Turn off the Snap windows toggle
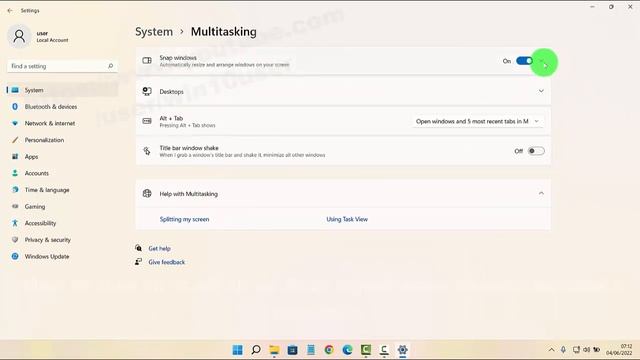640x360 pixels. point(524,61)
